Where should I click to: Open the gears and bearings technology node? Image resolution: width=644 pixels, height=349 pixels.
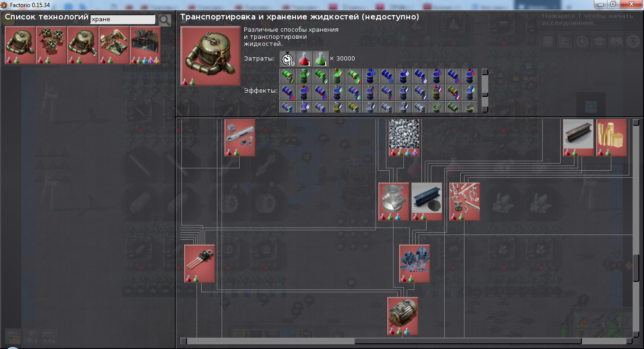coord(414,263)
